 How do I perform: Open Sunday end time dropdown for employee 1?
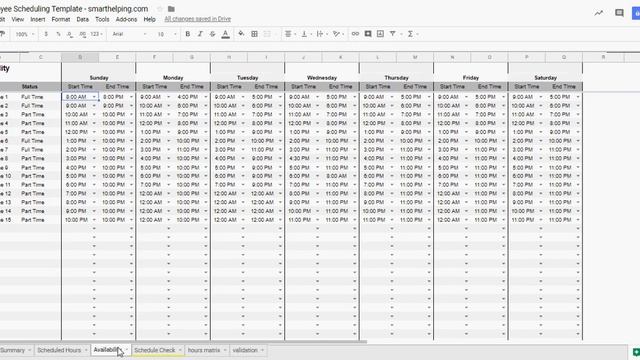pos(131,97)
